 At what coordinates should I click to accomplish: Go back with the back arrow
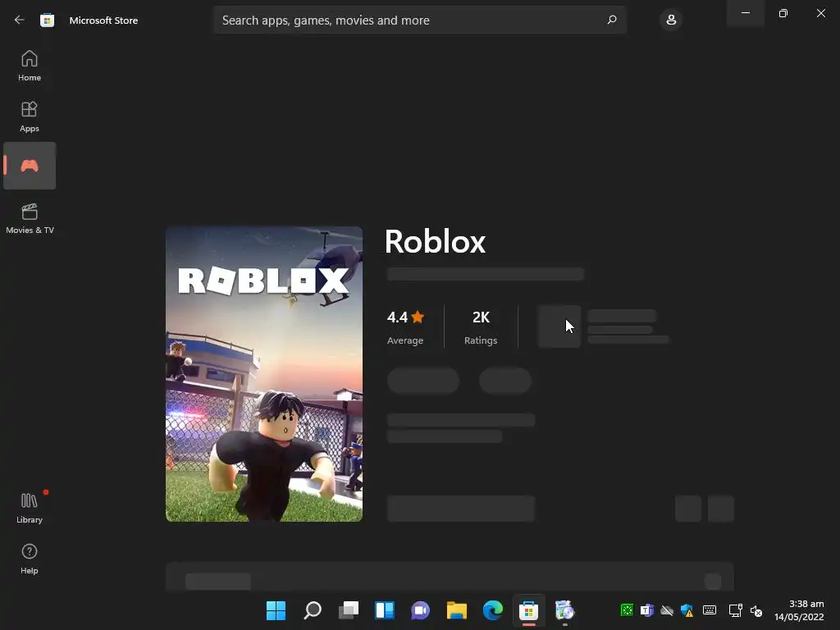coord(20,20)
